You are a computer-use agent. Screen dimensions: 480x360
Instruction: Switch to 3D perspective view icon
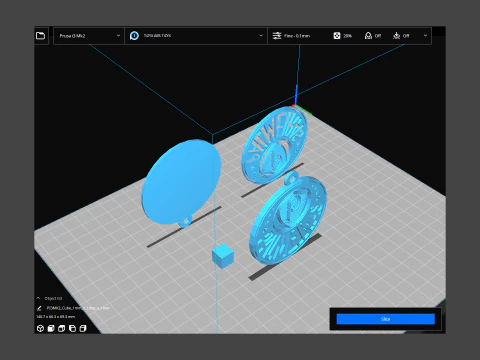pos(40,329)
